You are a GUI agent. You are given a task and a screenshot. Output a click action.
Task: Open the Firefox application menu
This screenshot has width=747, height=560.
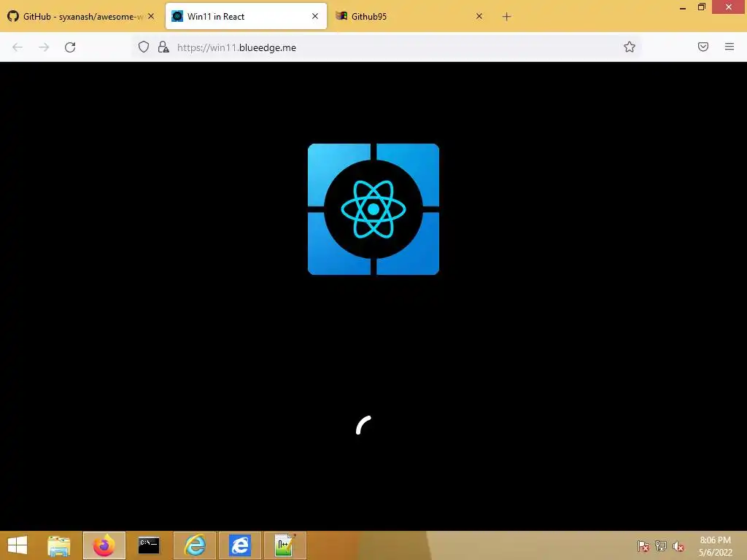pos(729,47)
